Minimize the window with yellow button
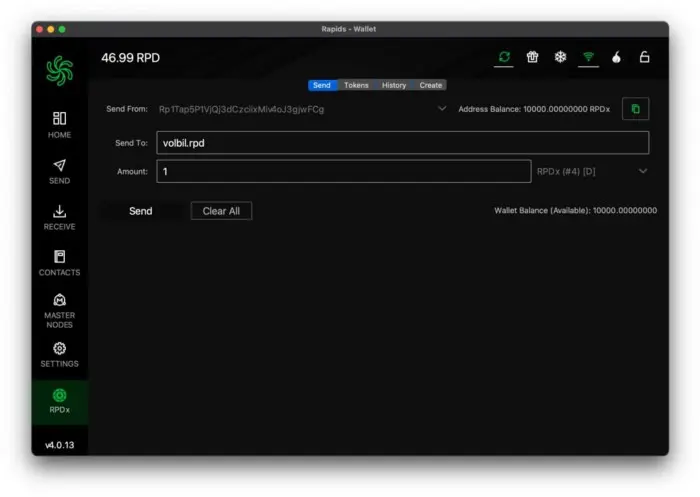 [51, 29]
